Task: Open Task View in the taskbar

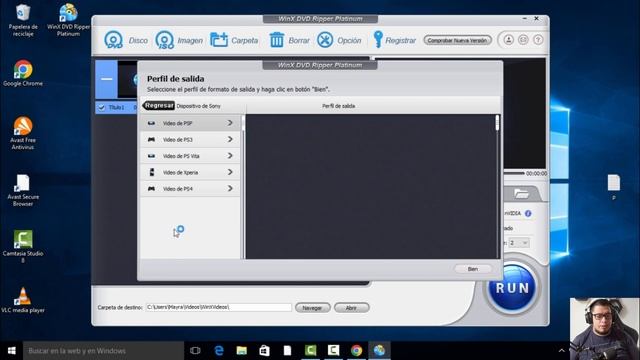Action: (x=196, y=351)
